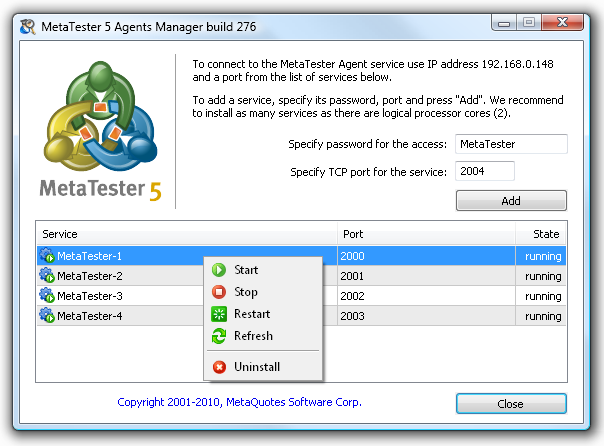604x446 pixels.
Task: Open the MetaQuotes Software Corp. copyright link
Action: click(x=239, y=402)
